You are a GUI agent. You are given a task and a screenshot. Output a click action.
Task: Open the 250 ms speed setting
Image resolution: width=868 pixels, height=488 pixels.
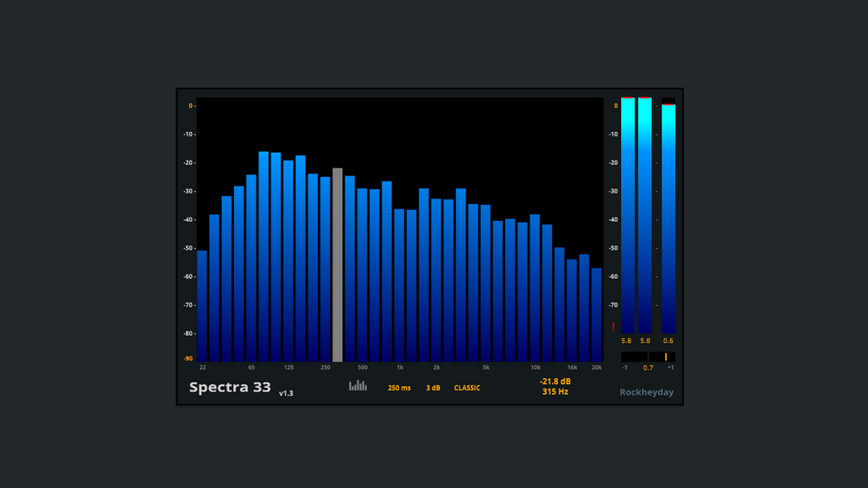(399, 388)
